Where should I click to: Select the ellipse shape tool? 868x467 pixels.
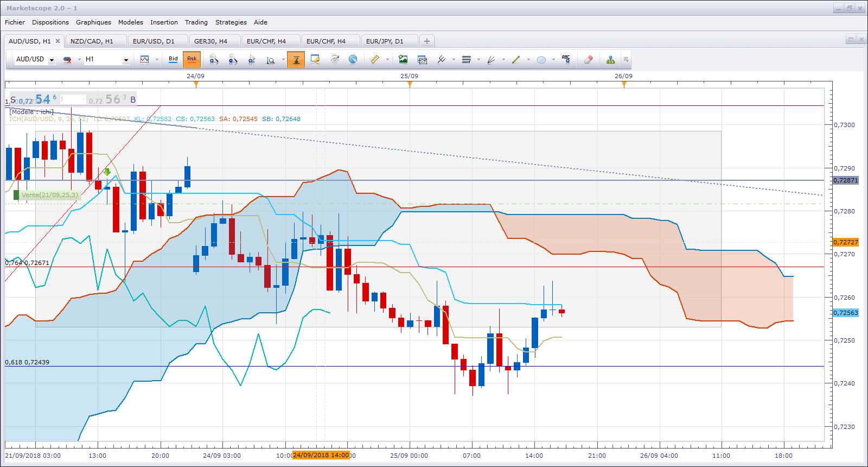coord(541,60)
